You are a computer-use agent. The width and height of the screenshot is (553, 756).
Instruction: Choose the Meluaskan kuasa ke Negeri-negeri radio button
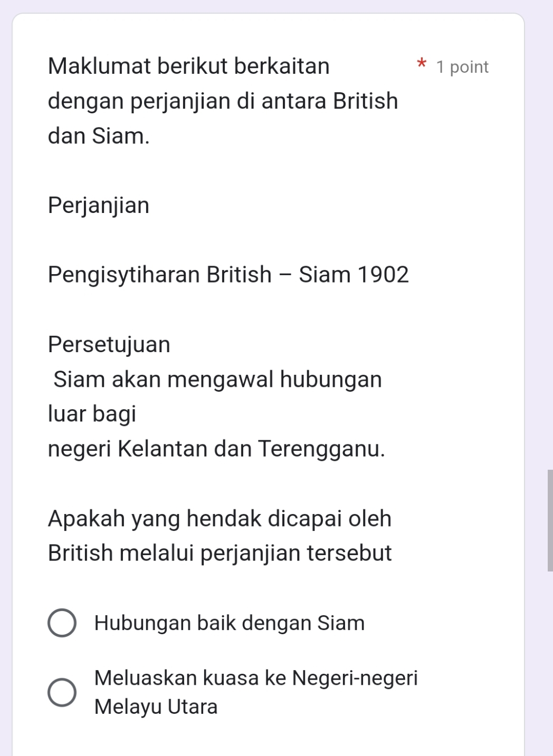click(x=62, y=692)
